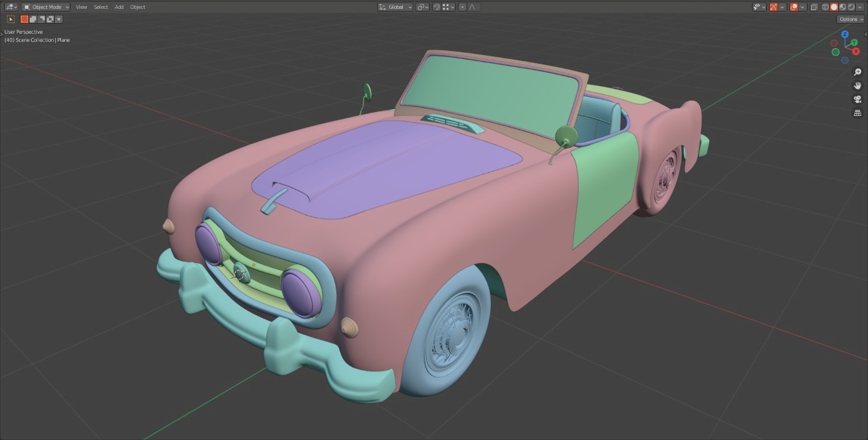The image size is (868, 440).
Task: Open the snapping options dropdown
Action: [x=448, y=7]
